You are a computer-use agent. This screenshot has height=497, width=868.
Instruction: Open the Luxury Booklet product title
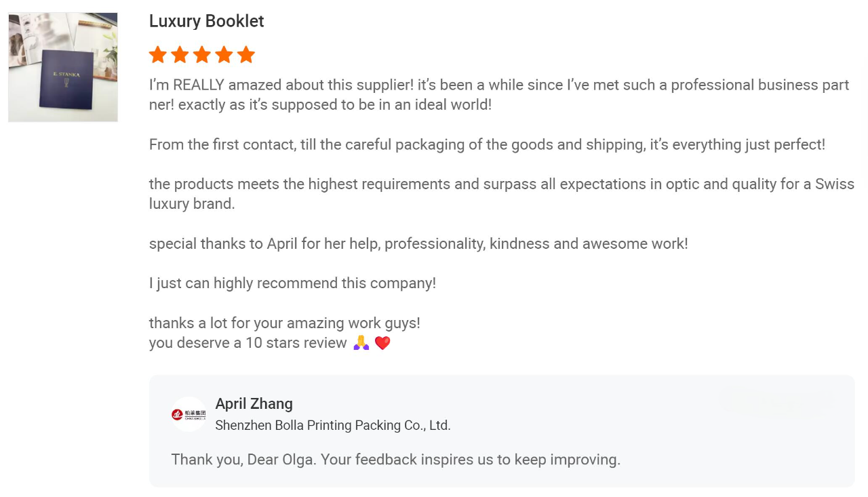pos(206,21)
